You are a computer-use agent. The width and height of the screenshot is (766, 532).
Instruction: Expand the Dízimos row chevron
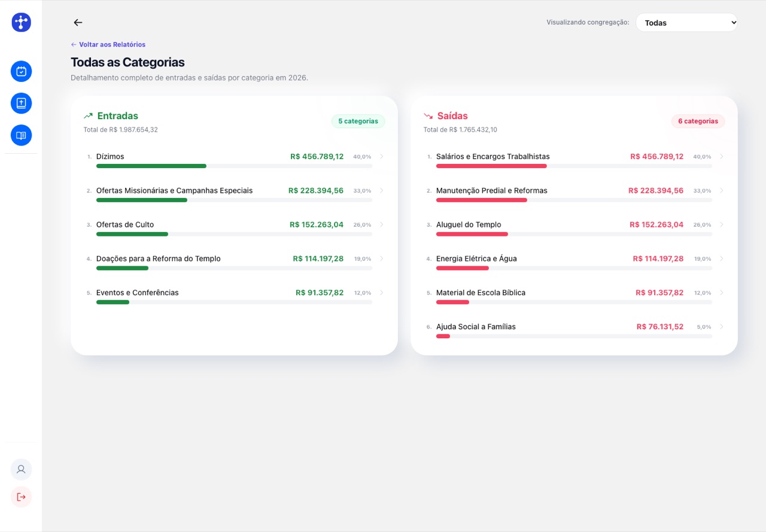(x=382, y=157)
